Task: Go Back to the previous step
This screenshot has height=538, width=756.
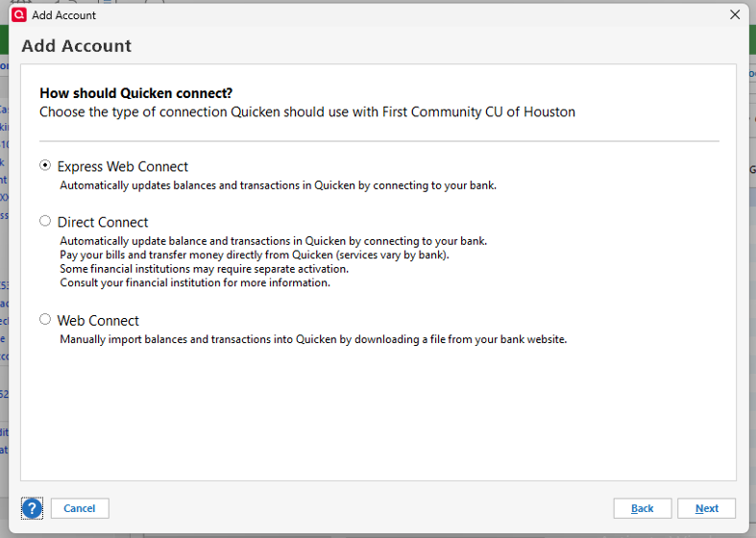Action: click(643, 508)
